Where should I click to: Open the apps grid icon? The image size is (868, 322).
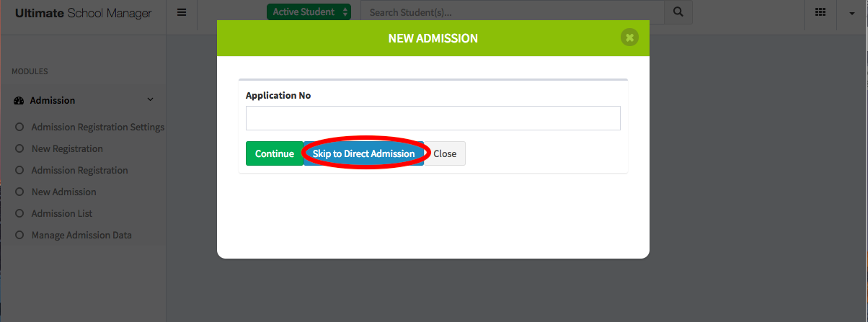pos(820,12)
